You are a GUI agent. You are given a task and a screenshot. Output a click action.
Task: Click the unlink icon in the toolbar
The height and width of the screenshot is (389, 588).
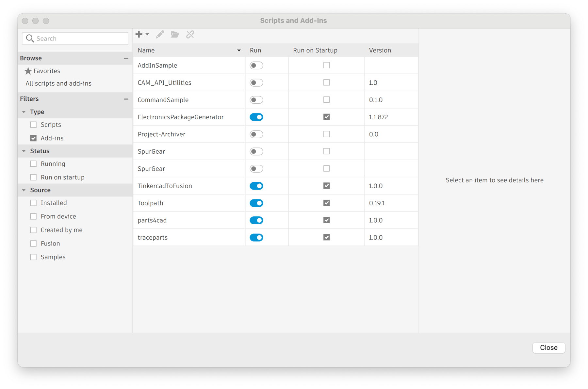[190, 34]
